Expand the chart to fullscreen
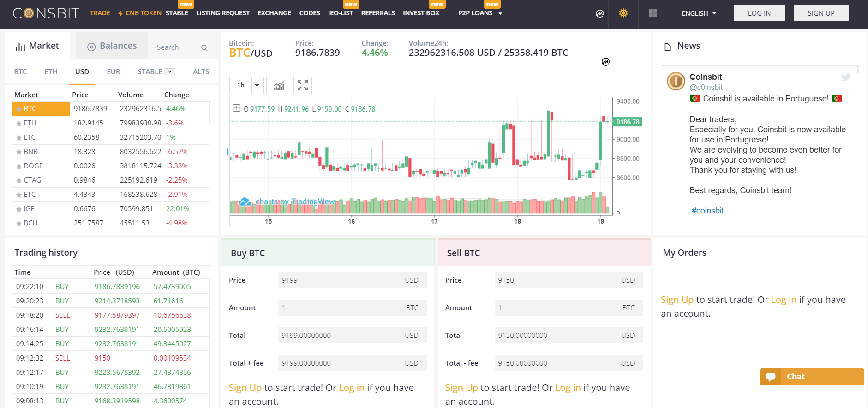Viewport: 868px width, 408px height. pos(303,85)
